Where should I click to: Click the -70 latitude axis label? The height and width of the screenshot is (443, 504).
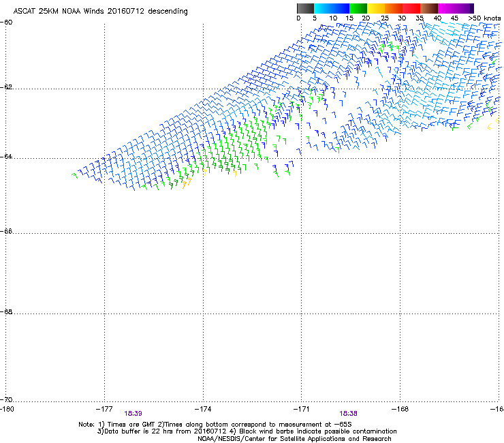6,400
